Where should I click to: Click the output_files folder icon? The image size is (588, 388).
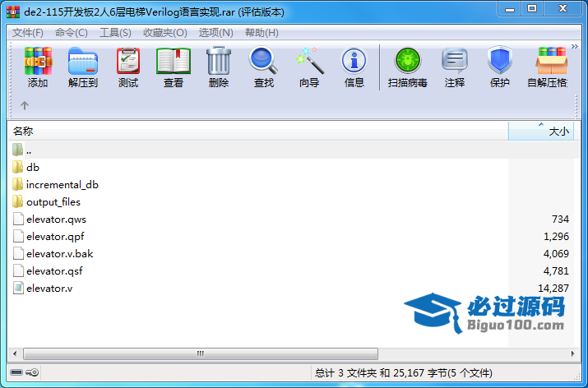pyautogui.click(x=17, y=201)
